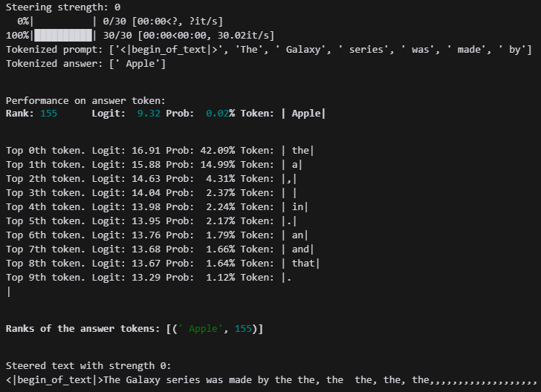Viewport: 541px width, 392px height.
Task: Click the "Tokenized answer:" label
Action: 54,64
